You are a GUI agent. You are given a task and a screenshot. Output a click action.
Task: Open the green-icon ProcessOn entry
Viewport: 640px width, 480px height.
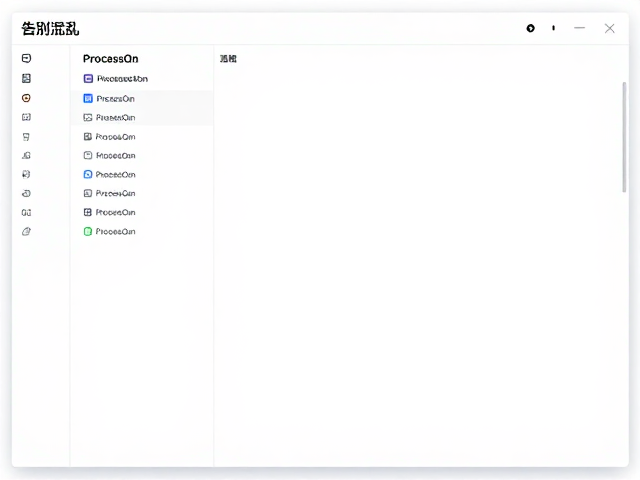pyautogui.click(x=109, y=231)
